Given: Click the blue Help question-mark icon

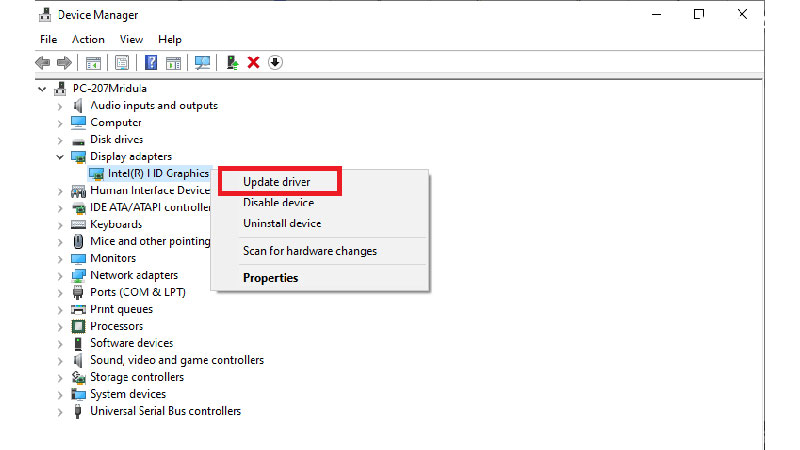Looking at the screenshot, I should click(x=151, y=63).
